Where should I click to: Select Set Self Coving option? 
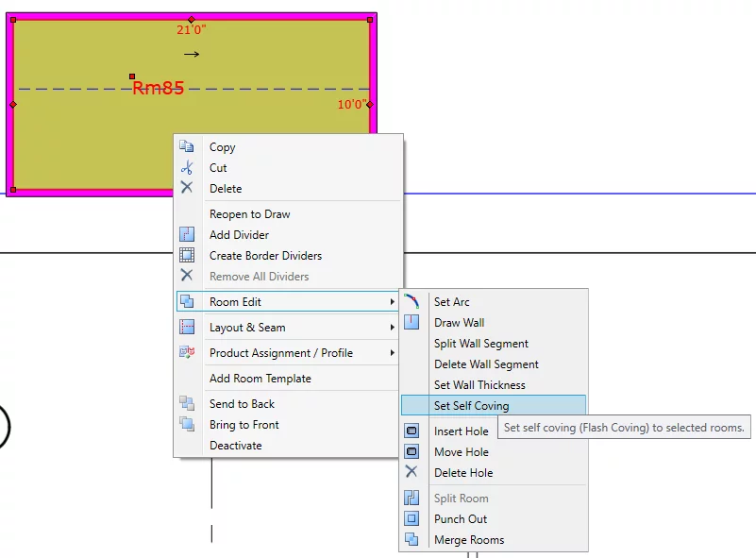[471, 406]
